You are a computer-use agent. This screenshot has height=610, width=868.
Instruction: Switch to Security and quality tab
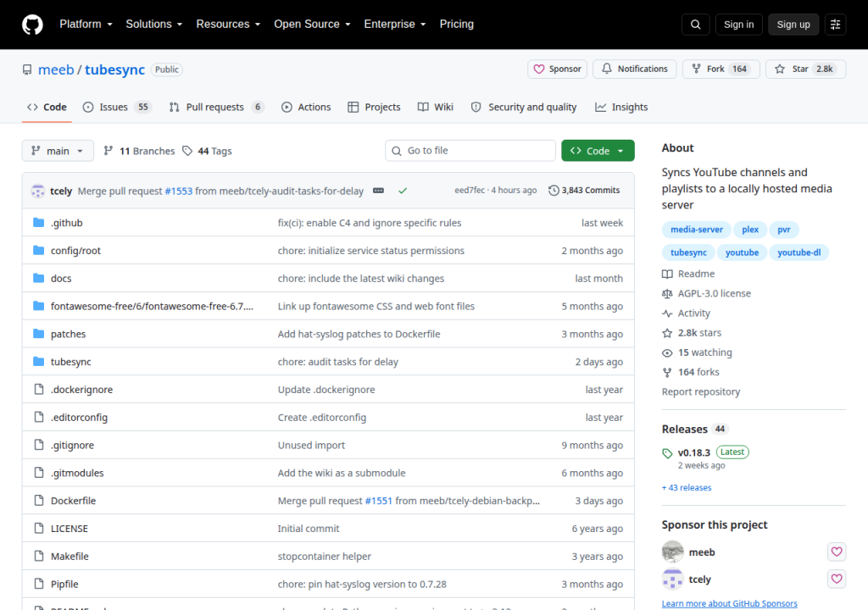[524, 108]
